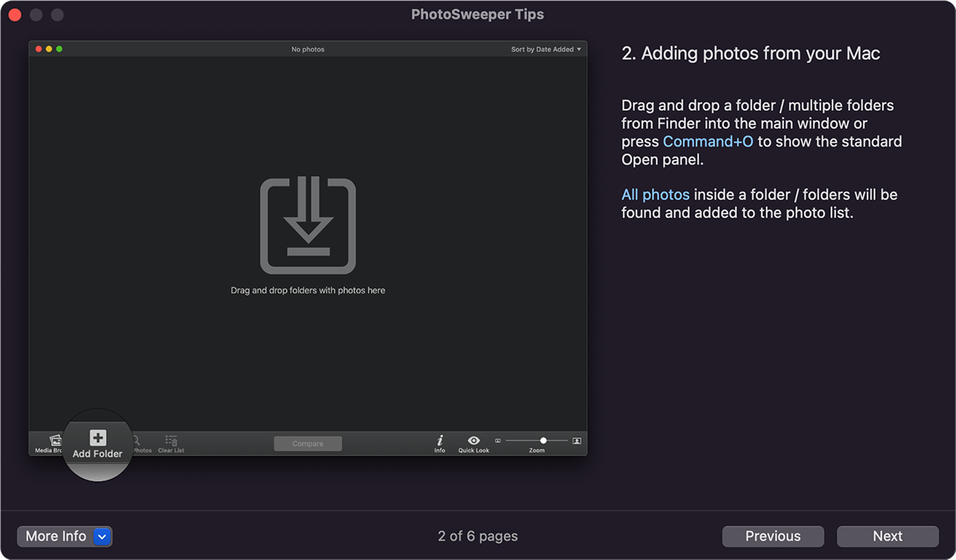Image resolution: width=956 pixels, height=560 pixels.
Task: Click the Info icon in toolbar
Action: [440, 441]
